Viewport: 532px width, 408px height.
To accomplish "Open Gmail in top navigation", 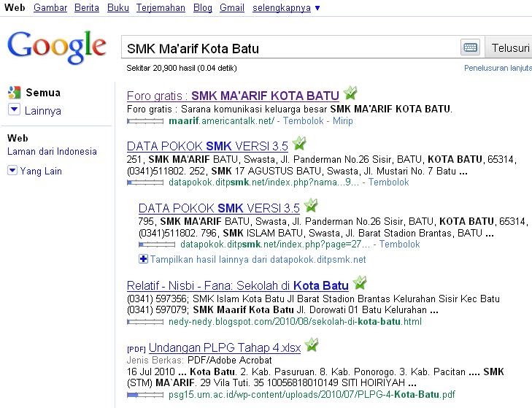I will coord(232,7).
